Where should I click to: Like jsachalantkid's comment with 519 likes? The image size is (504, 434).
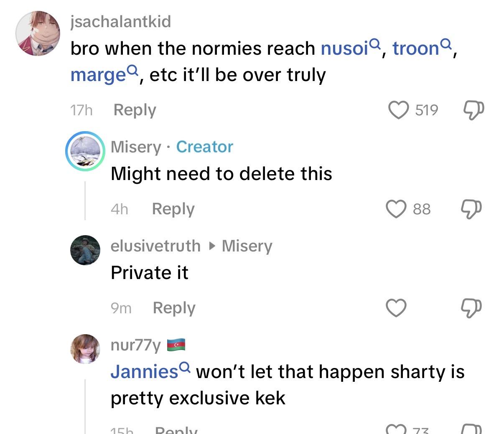point(398,110)
